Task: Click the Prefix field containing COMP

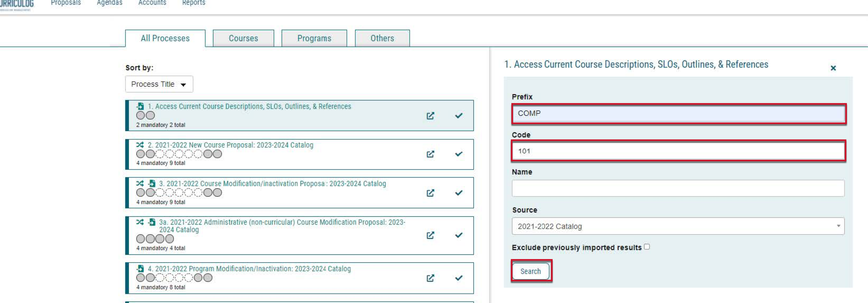Action: tap(678, 113)
